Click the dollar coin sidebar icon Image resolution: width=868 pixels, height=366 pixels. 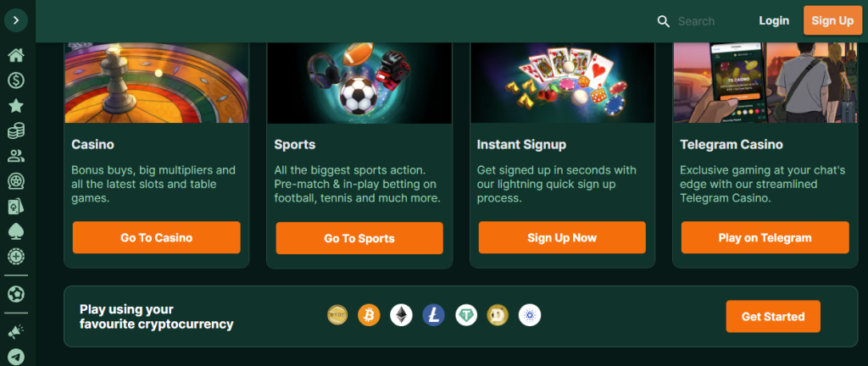(16, 80)
